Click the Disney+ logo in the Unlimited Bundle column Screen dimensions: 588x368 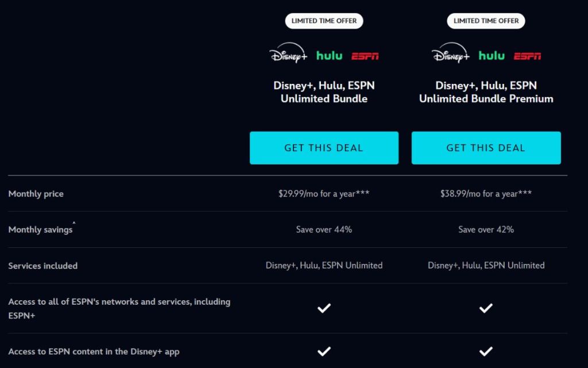pyautogui.click(x=287, y=55)
